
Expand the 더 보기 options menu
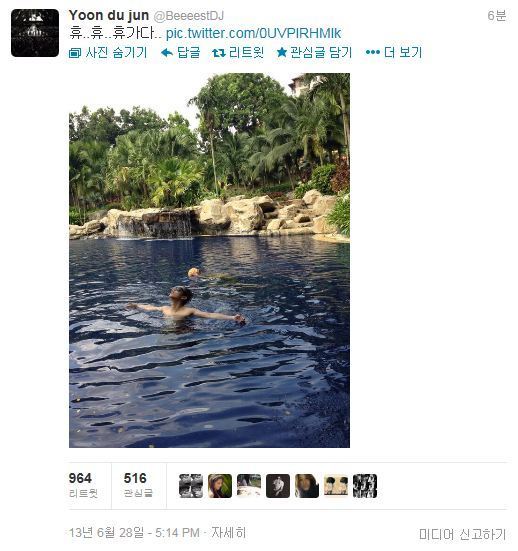[394, 53]
